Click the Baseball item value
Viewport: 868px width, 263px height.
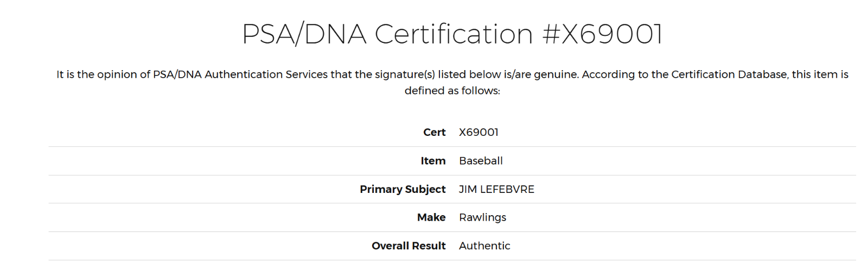pyautogui.click(x=481, y=161)
